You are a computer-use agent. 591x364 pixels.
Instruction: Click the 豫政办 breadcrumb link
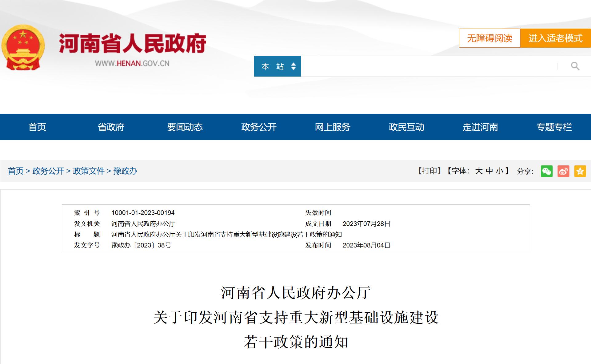pos(125,171)
